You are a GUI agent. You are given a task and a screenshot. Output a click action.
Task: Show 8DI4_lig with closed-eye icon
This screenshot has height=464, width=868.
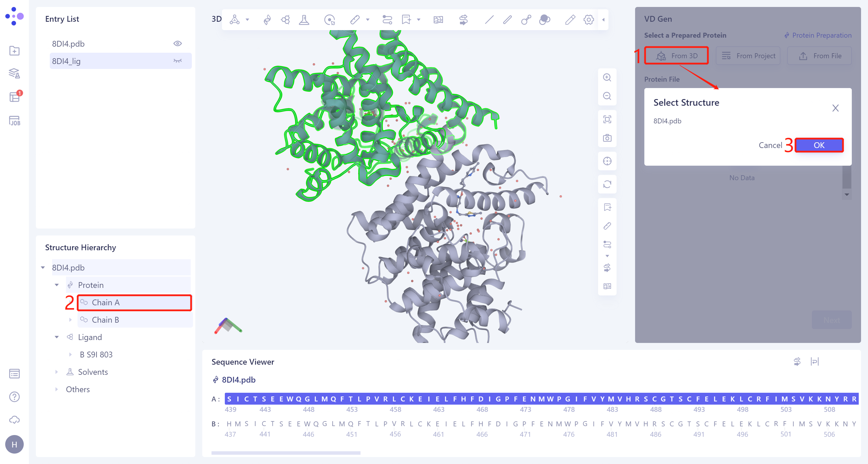tap(178, 61)
